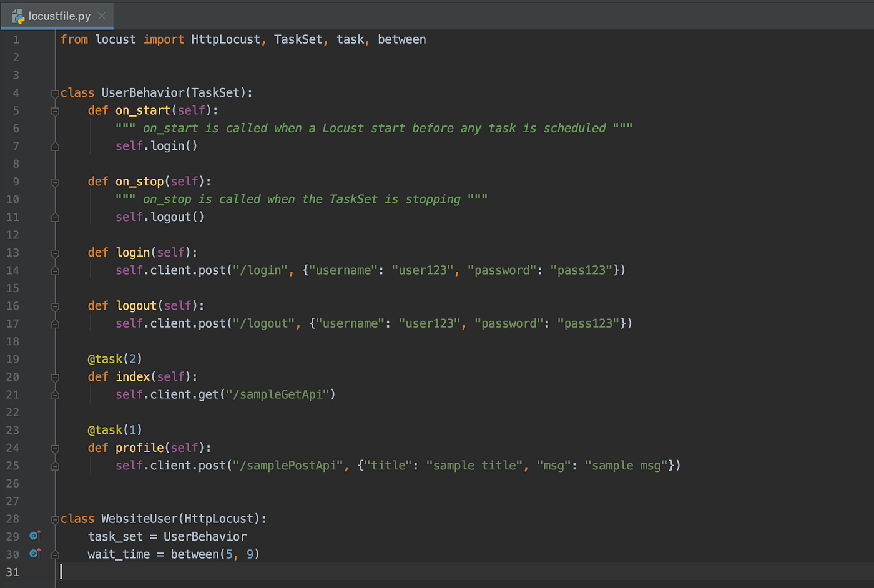Viewport: 874px width, 588px height.
Task: Close the locustfile.py tab with its X
Action: coord(101,16)
